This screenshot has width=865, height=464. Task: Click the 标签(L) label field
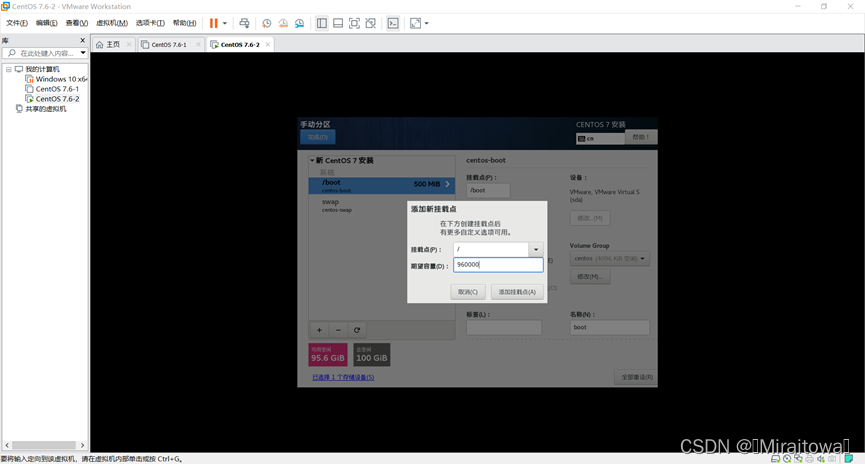point(504,327)
